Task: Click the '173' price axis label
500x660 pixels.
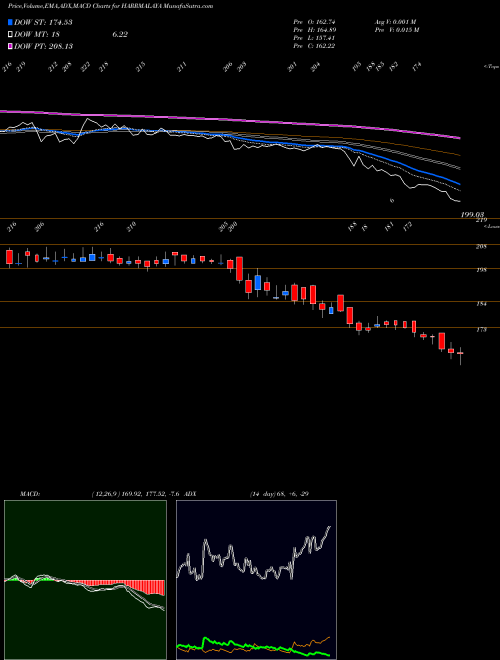Action: pos(481,330)
